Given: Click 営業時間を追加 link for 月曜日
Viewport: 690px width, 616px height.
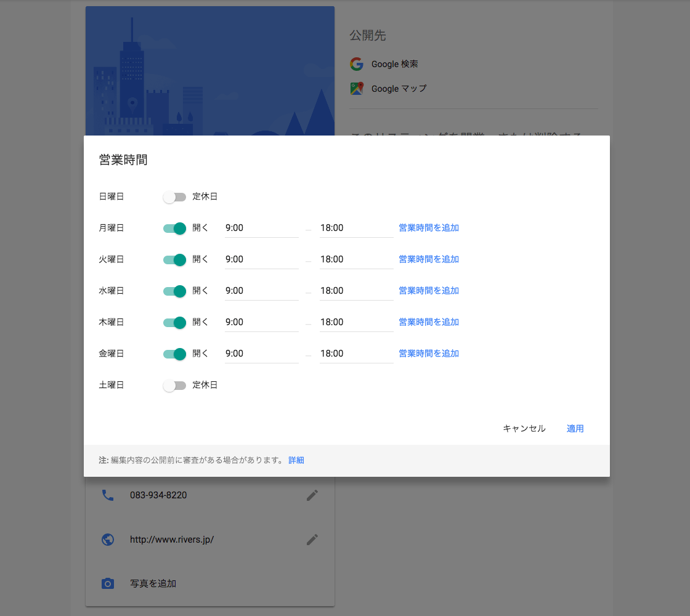Looking at the screenshot, I should click(x=429, y=228).
